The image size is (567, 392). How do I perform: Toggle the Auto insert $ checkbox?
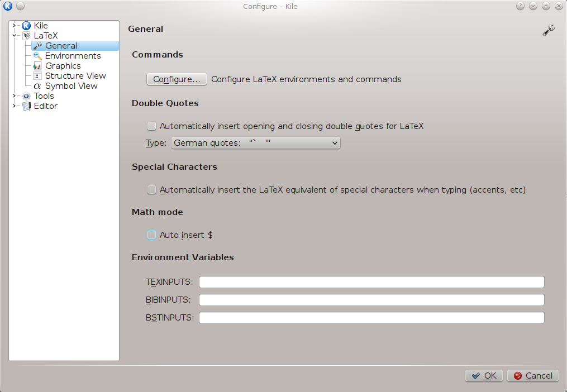point(151,235)
